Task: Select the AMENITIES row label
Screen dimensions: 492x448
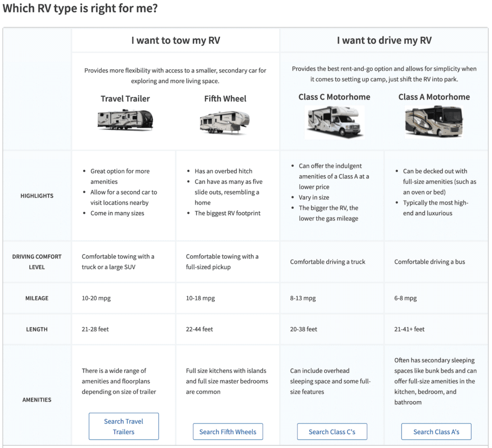Action: pyautogui.click(x=37, y=400)
